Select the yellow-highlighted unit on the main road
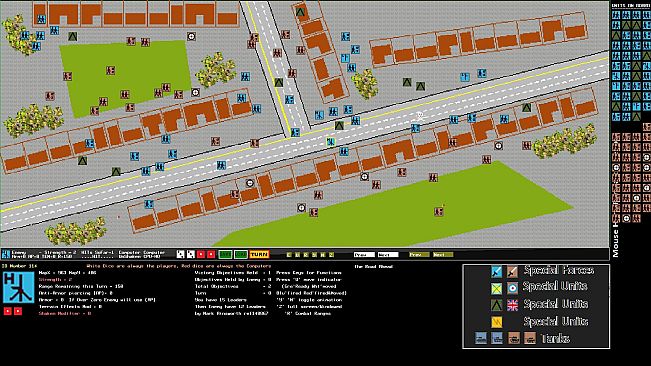Viewport: 651px width, 366px height. [330, 142]
